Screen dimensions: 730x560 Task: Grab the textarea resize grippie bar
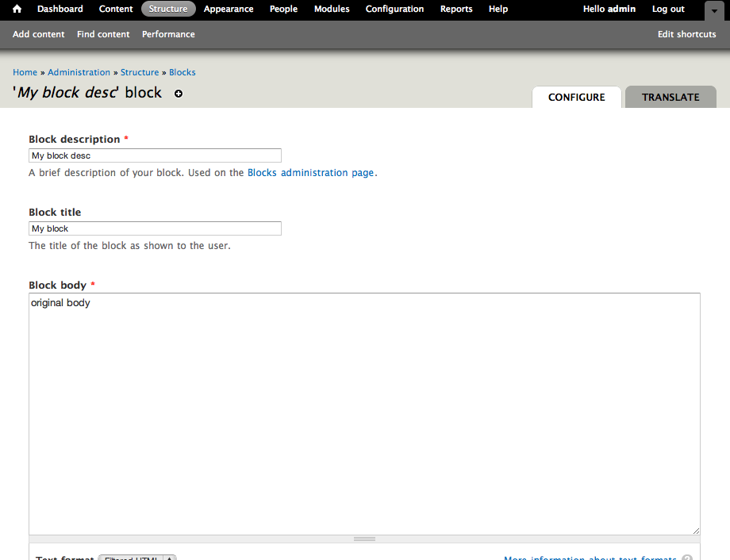tap(364, 539)
